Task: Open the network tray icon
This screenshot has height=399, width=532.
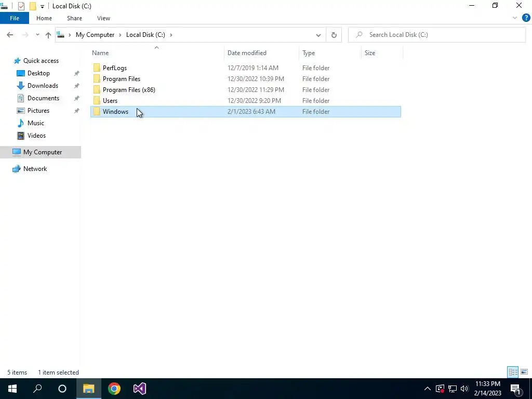Action: pos(453,389)
